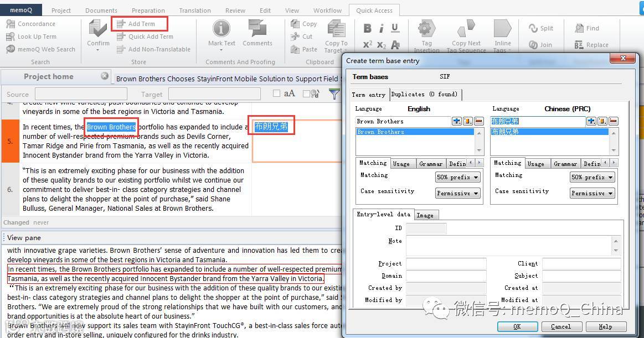Click the Project entry-level field
Viewport: 644px width, 338px height.
tap(446, 263)
